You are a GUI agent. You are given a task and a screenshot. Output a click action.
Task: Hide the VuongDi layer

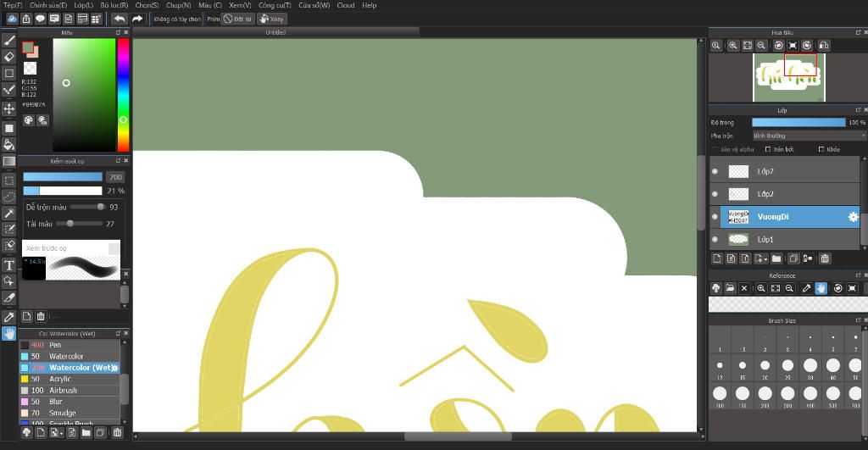(715, 217)
